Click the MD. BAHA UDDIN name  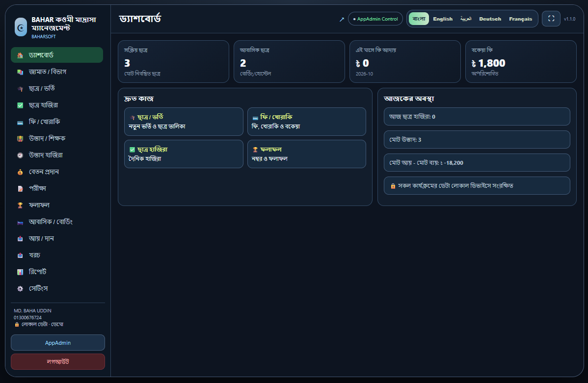click(x=32, y=311)
